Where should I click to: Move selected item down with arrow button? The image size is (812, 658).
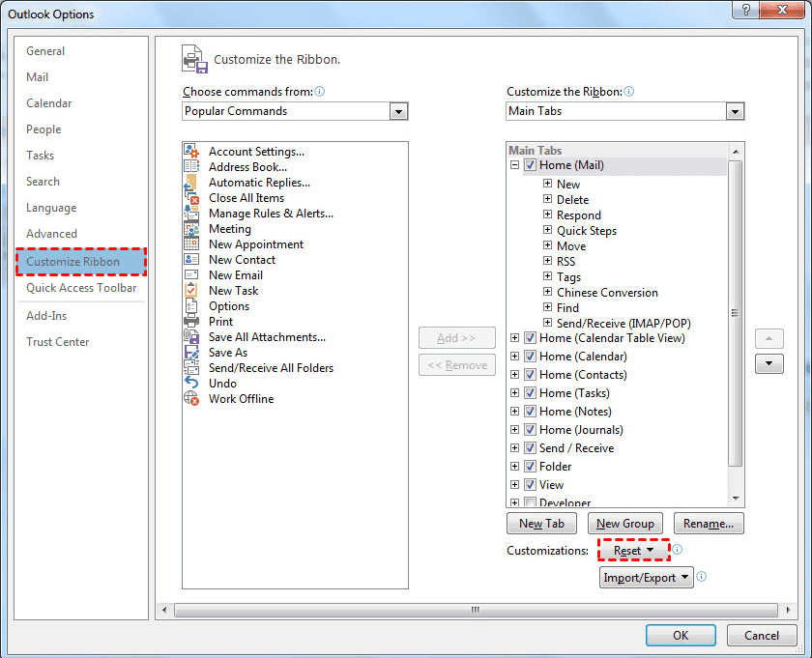pyautogui.click(x=769, y=363)
